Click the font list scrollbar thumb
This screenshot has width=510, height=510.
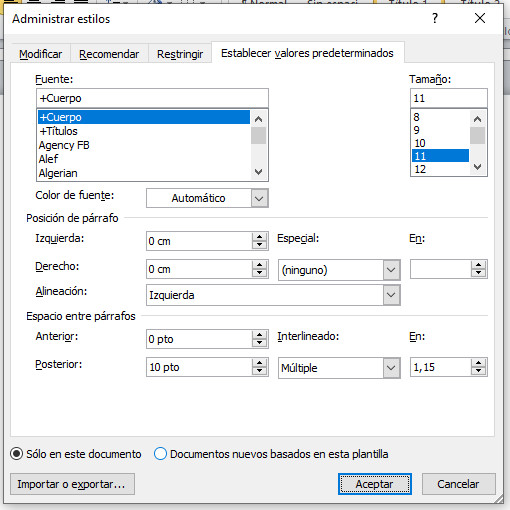(x=258, y=135)
